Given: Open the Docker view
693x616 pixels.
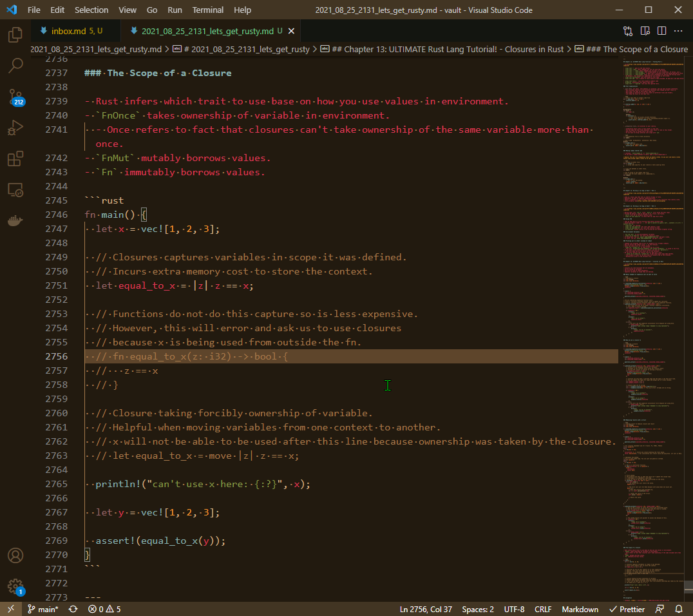Looking at the screenshot, I should click(15, 220).
